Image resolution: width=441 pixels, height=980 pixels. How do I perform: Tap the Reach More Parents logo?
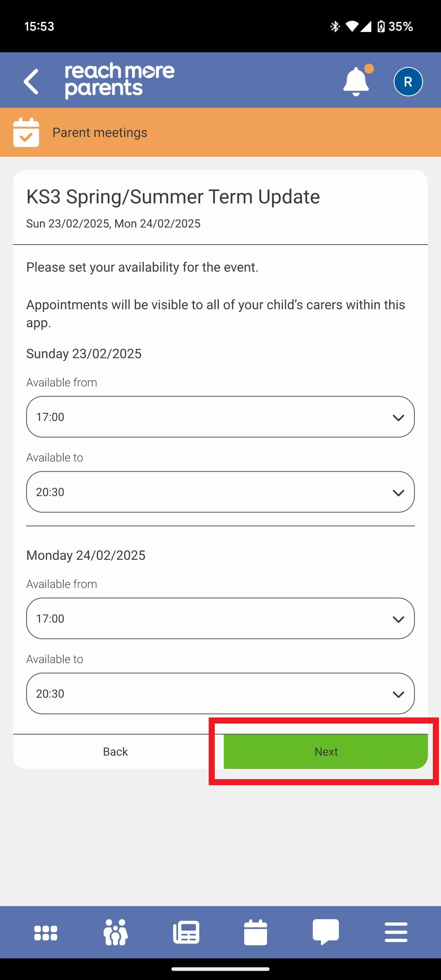(x=120, y=81)
